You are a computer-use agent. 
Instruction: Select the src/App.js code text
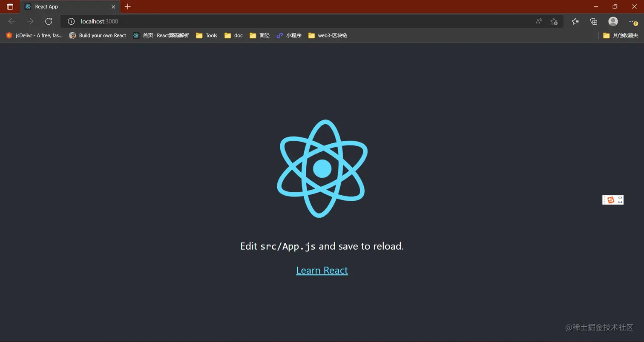[x=288, y=246]
